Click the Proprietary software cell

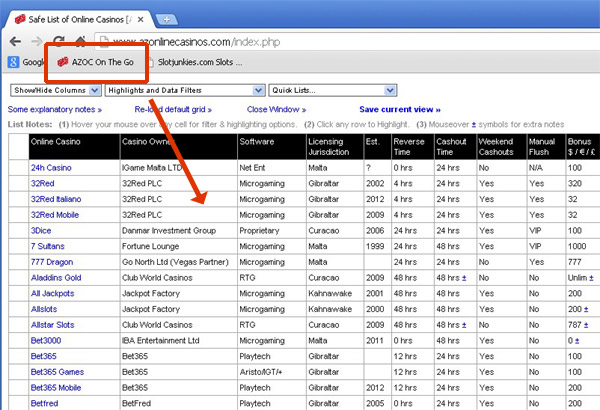click(272, 230)
